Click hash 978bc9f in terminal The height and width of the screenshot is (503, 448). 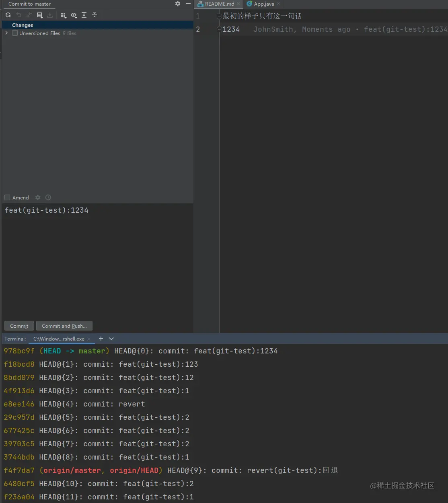(19, 351)
